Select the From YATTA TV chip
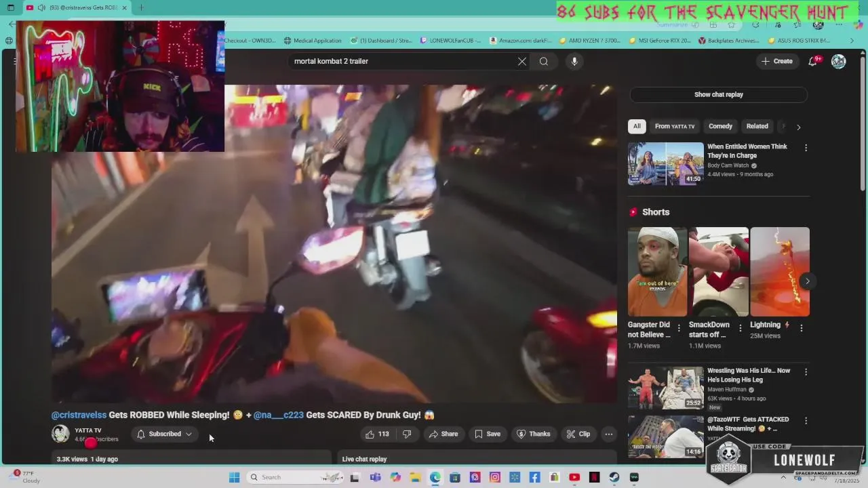The width and height of the screenshot is (868, 488). coord(675,126)
